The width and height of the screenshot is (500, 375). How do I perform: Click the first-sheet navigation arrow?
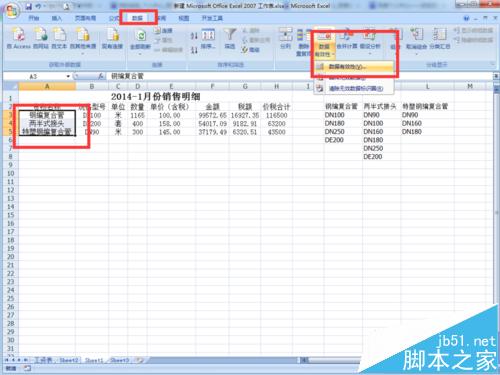[7, 360]
